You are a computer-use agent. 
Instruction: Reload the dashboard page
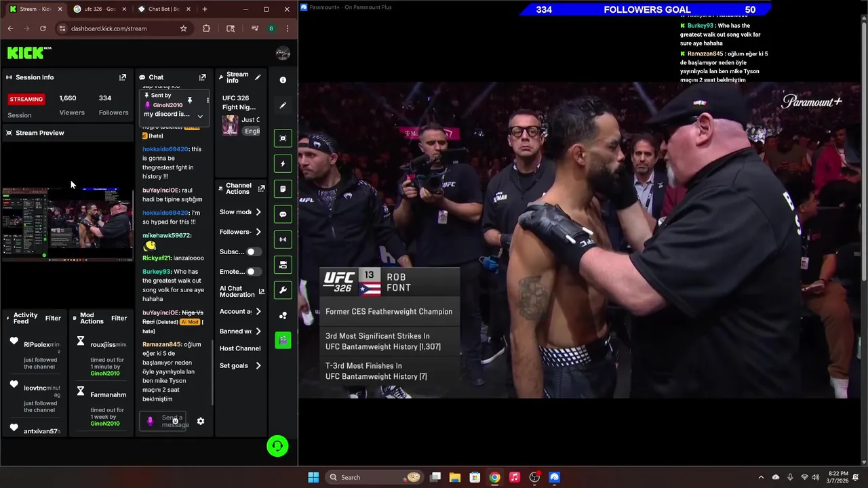[43, 28]
